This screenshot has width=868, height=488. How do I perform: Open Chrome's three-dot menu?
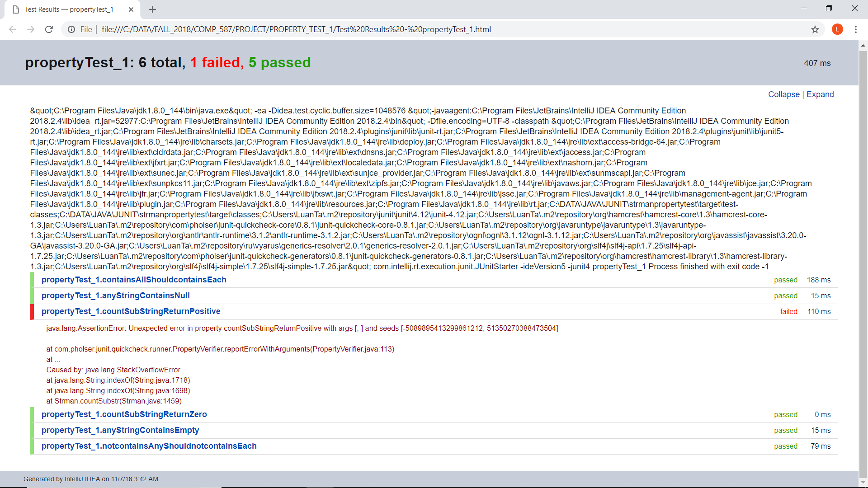pyautogui.click(x=856, y=29)
